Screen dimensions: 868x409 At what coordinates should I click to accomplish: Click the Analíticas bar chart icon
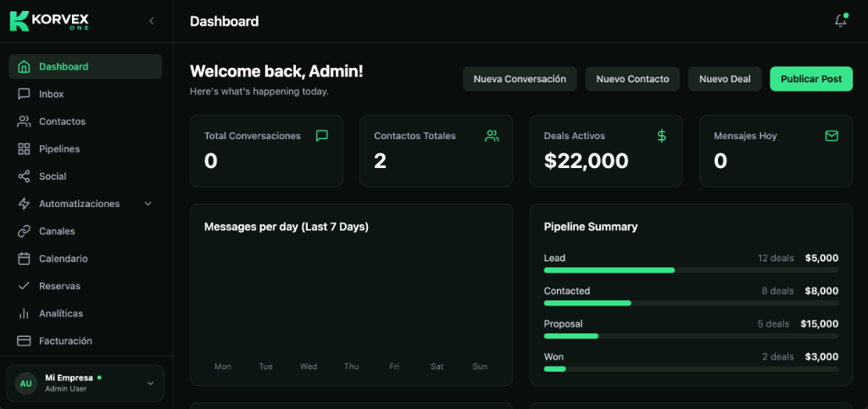[x=24, y=314]
